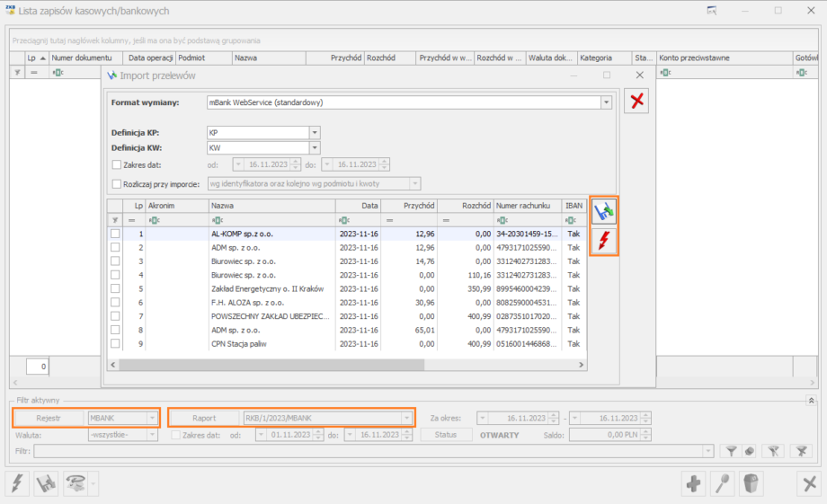Click the trash bin delete icon
Image resolution: width=827 pixels, height=504 pixels.
click(751, 483)
